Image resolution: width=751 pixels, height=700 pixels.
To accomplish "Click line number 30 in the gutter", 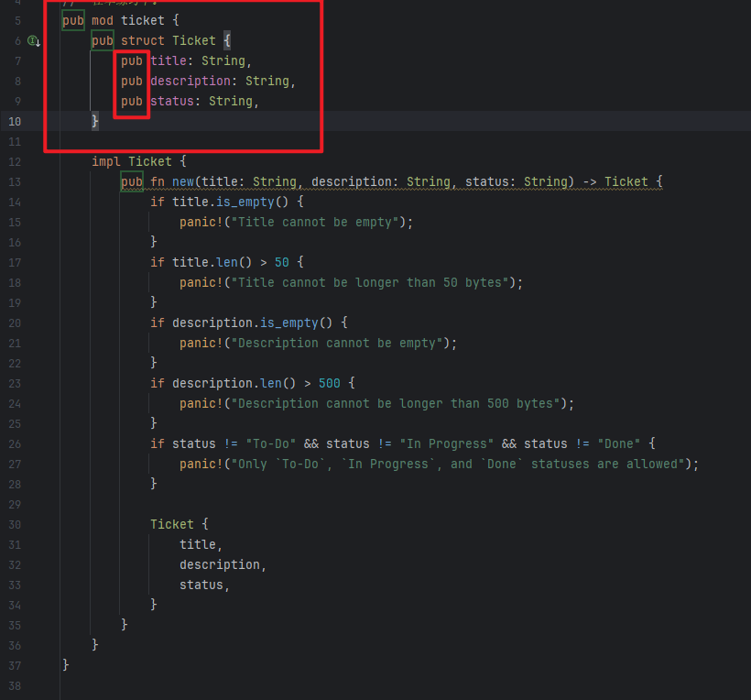I will click(16, 525).
